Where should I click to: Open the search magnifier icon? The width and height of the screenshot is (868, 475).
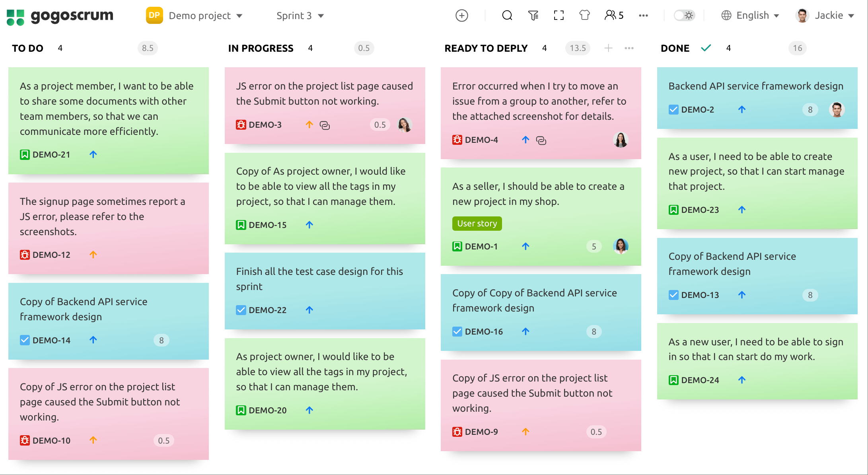507,16
